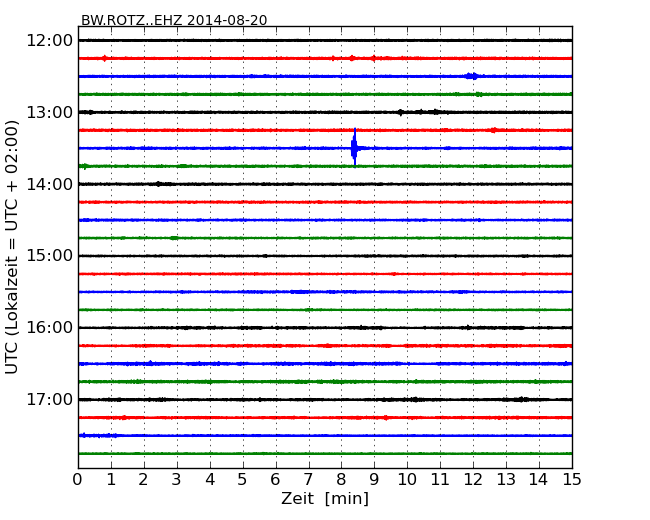The height and width of the screenshot is (520, 650).
Task: Click the large blue seismic spike near minute 8
Action: click(355, 148)
